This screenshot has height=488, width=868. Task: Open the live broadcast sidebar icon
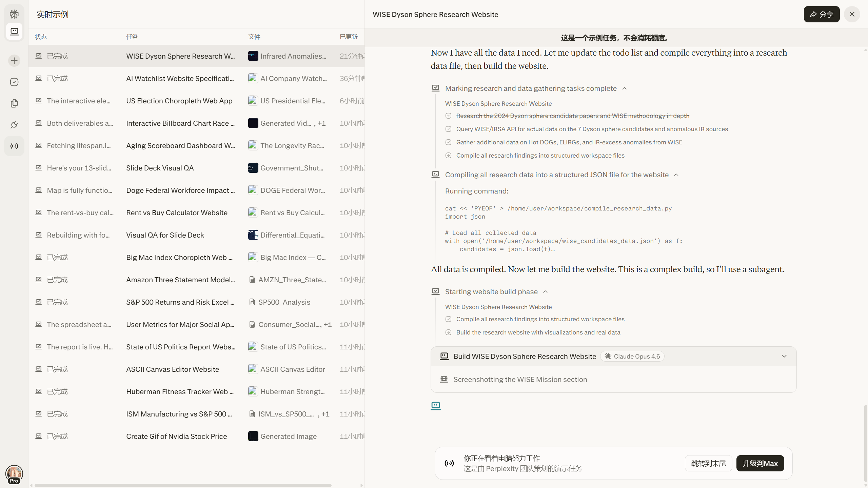tap(14, 146)
